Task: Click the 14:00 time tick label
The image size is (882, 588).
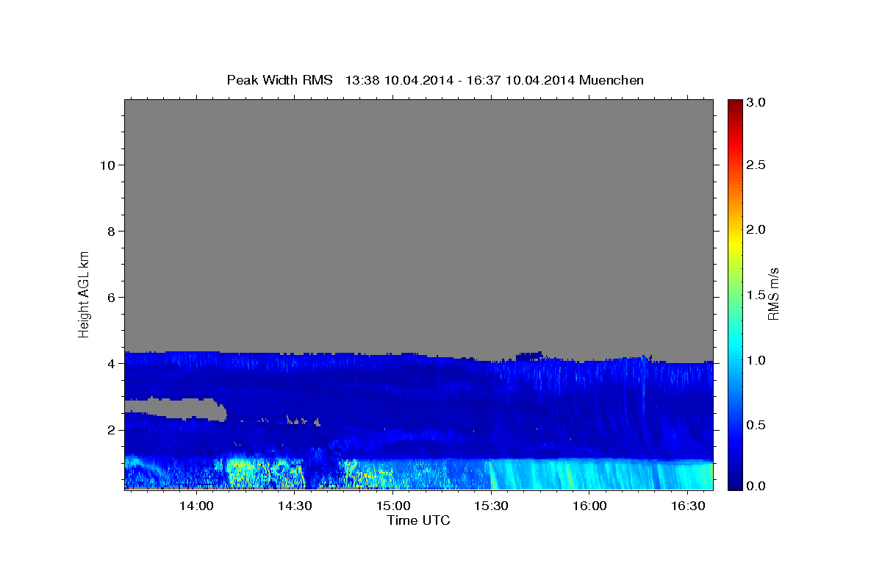Action: 197,506
